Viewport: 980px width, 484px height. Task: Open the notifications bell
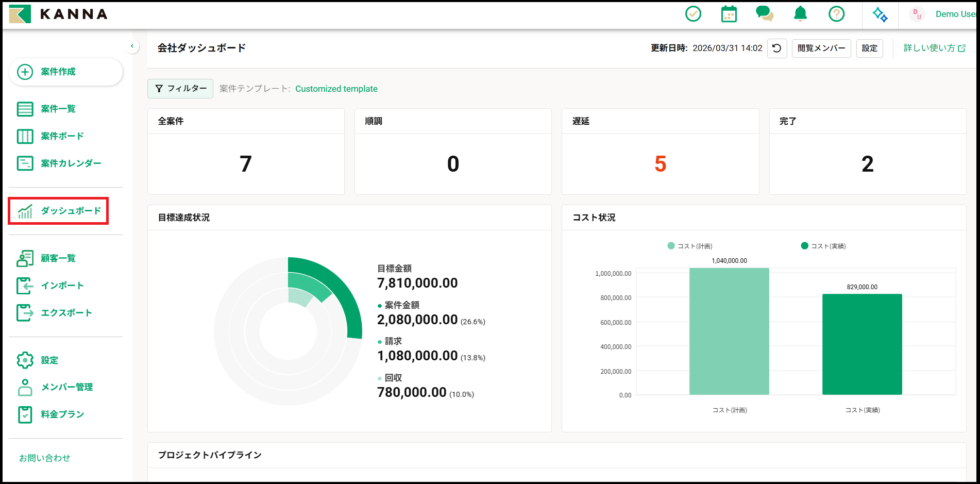(x=800, y=14)
